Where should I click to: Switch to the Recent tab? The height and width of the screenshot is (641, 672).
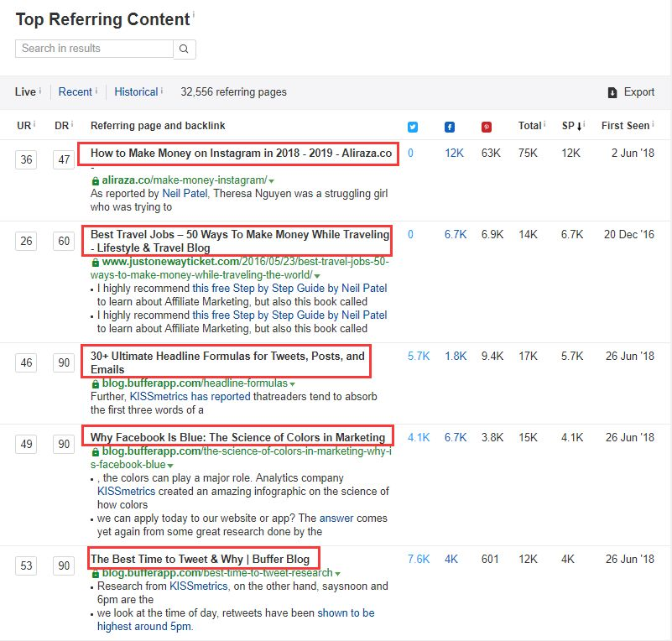(75, 92)
